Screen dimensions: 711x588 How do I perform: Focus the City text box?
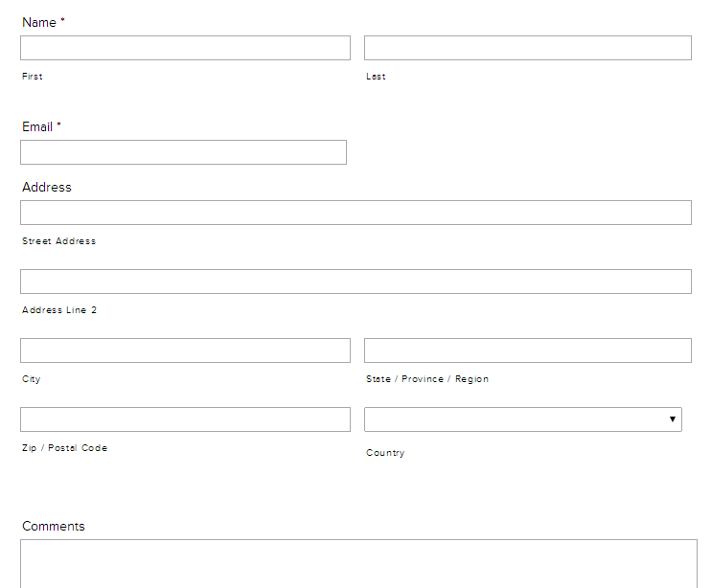coord(185,351)
